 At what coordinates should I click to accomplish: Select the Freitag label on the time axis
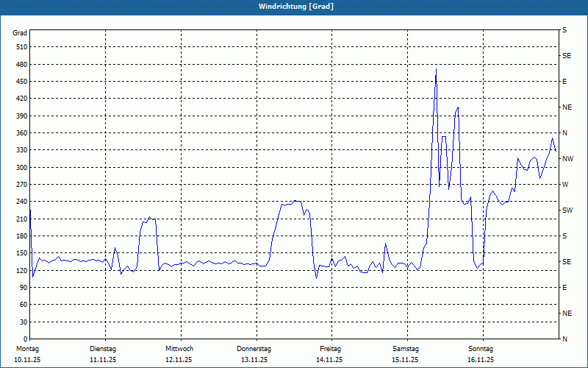coord(331,349)
